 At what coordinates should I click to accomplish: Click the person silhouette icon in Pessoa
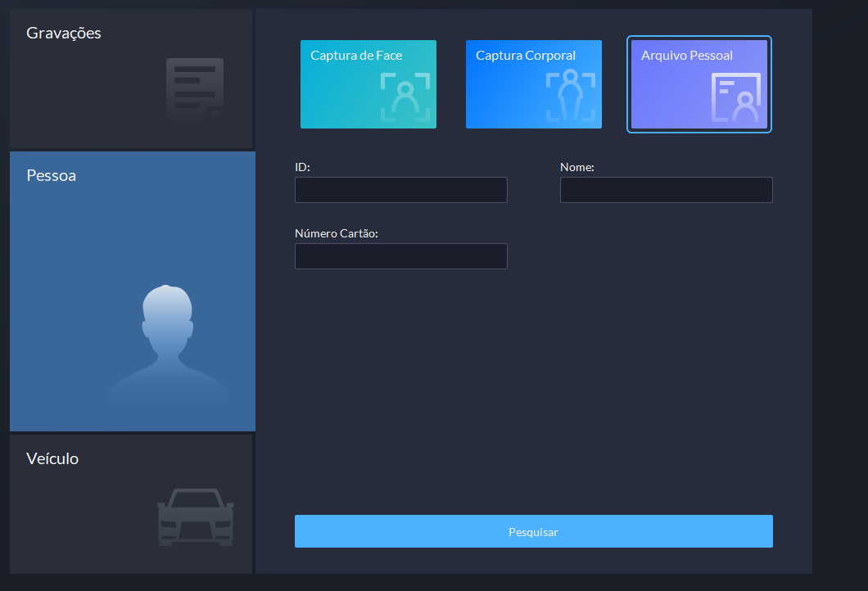point(169,343)
